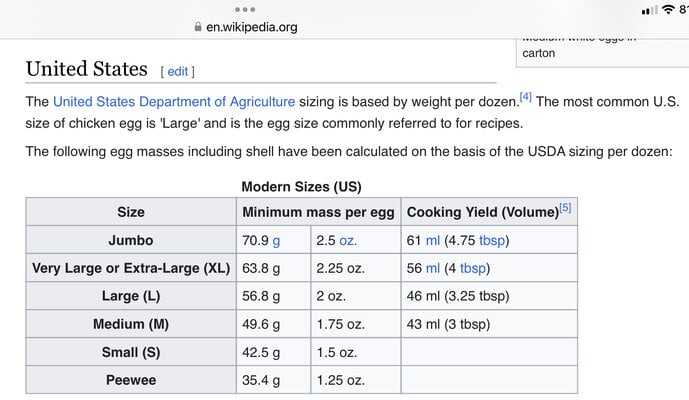
Task: Click tbsp link in the Extra-Large row
Action: (473, 269)
